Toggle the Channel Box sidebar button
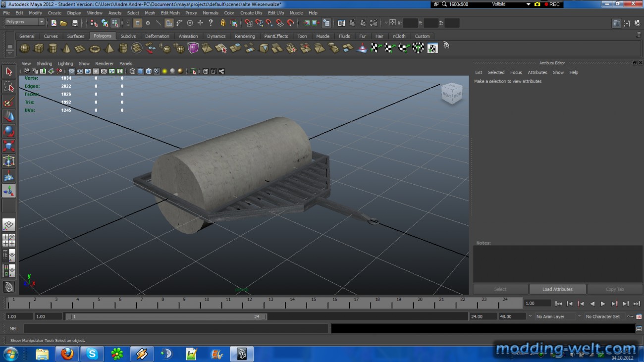Screen dimensions: 644x362 (638, 23)
